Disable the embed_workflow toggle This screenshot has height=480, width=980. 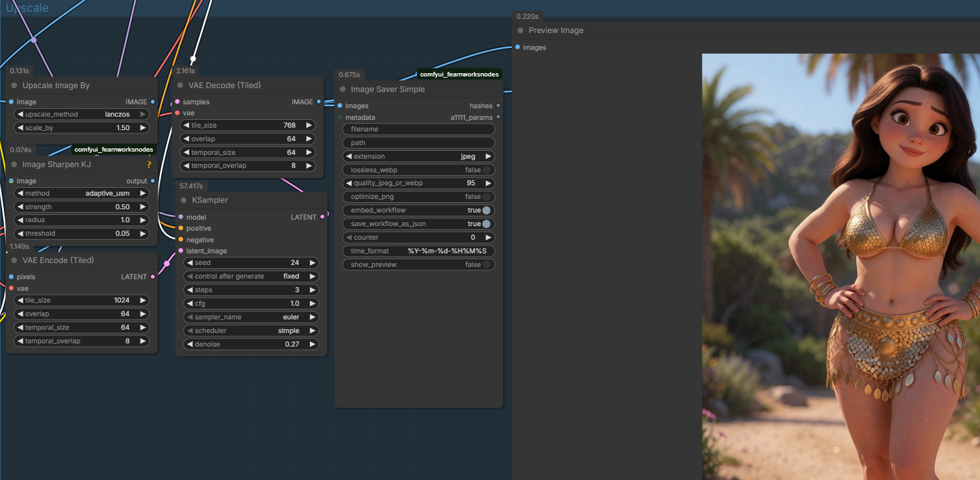coord(487,210)
